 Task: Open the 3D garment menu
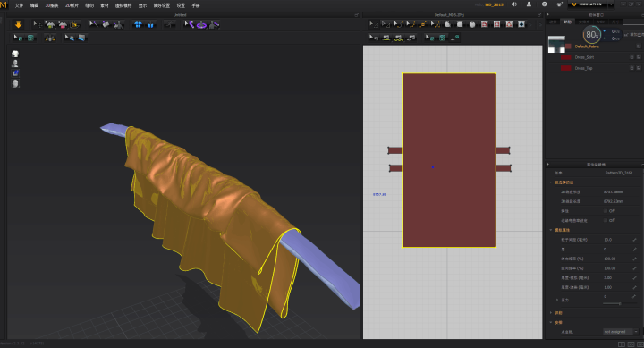click(x=52, y=5)
